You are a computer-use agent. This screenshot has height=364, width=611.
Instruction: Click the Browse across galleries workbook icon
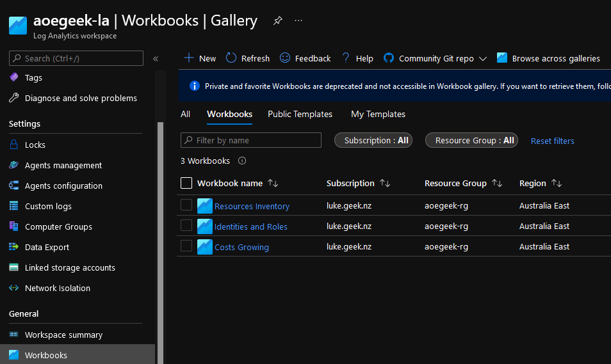point(502,58)
